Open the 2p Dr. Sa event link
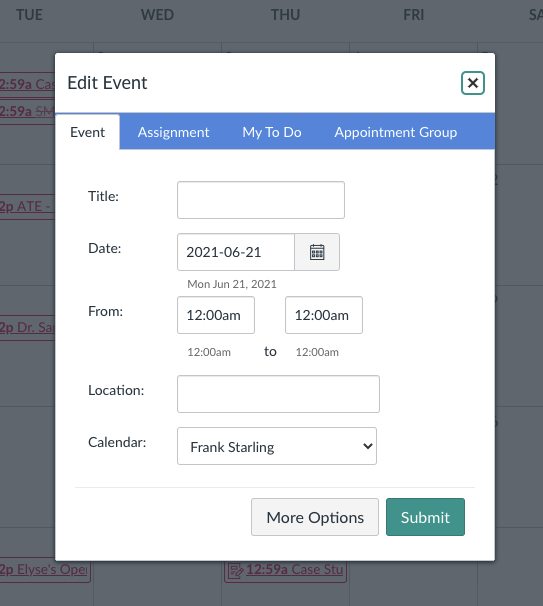The height and width of the screenshot is (606, 543). pos(27,327)
